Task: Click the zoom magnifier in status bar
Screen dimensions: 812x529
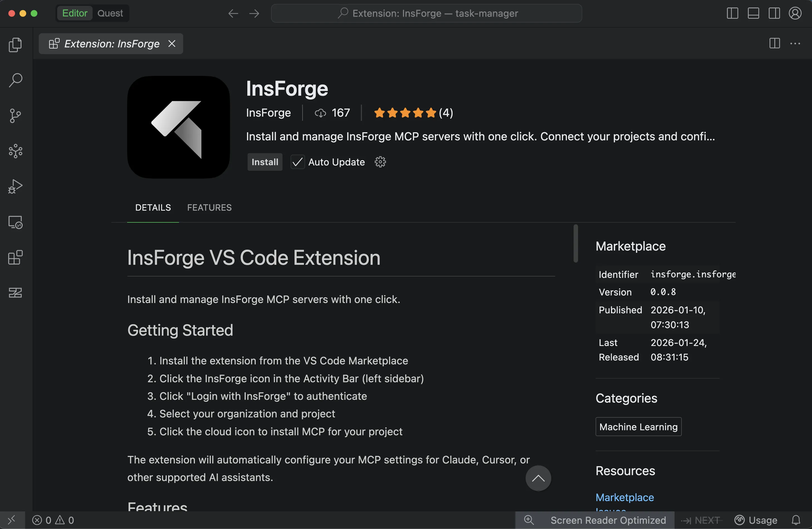Action: click(528, 520)
